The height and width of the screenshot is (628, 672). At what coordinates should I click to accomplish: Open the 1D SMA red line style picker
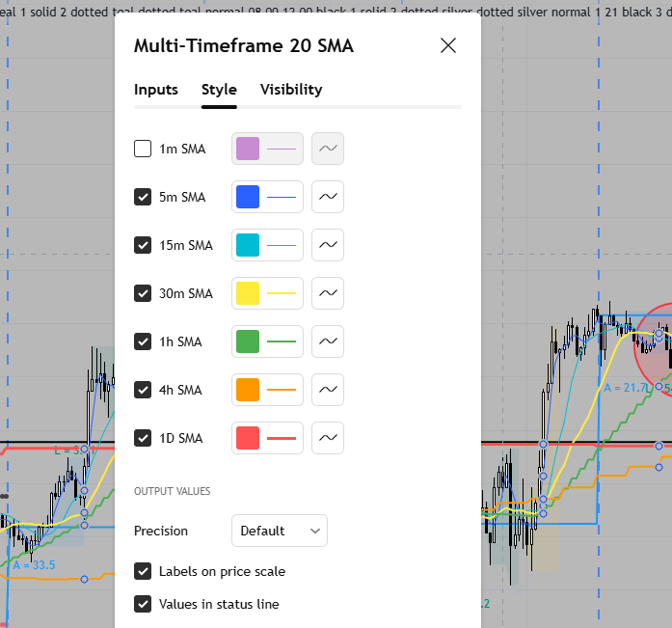click(281, 438)
